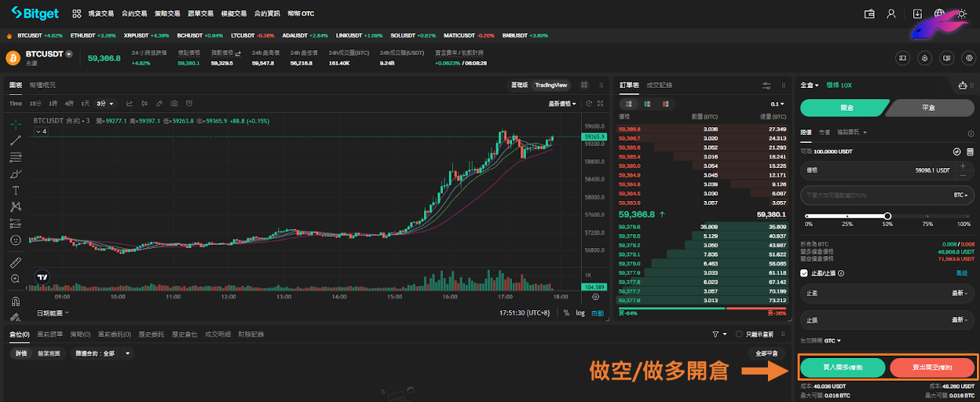Open order book settings sliders icon
This screenshot has width=980, height=402.
click(x=766, y=85)
